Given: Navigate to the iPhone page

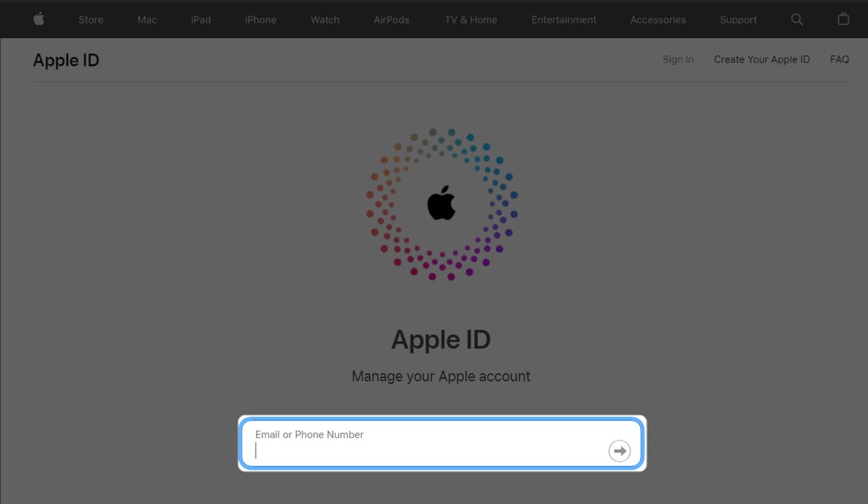Looking at the screenshot, I should [260, 19].
